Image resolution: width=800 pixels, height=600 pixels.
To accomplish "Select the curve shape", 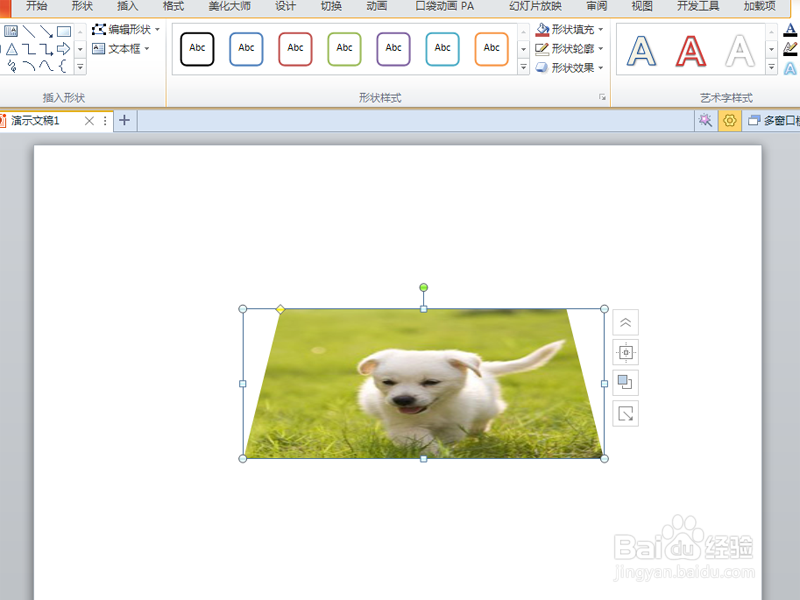I will (x=46, y=66).
